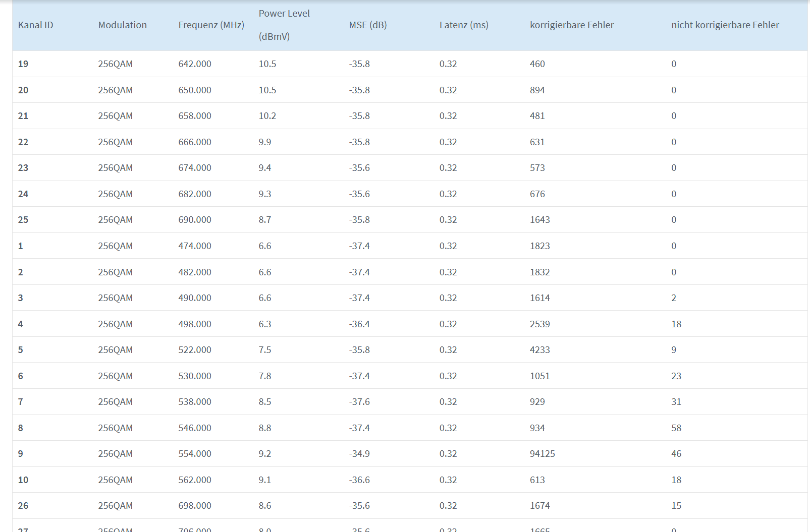Click power level value "9.3"
Viewport: 810px width, 532px height.
[265, 194]
